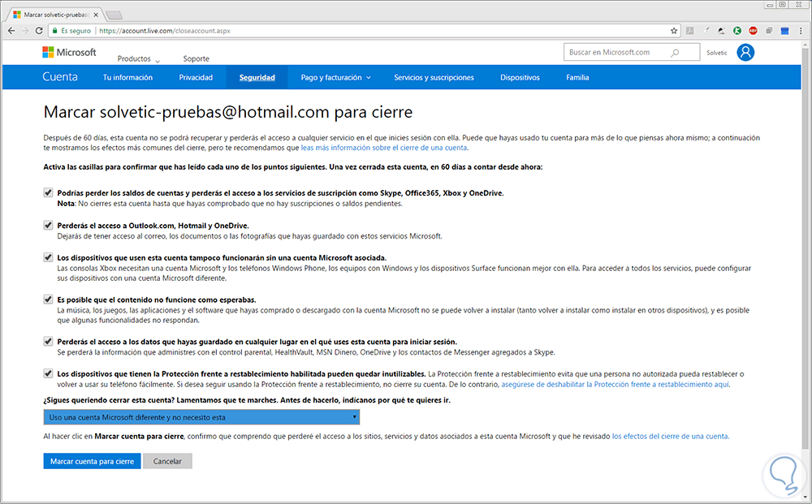Open 'leas más información sobre el cierre' link
Viewport: 812px width, 504px height.
(x=384, y=148)
